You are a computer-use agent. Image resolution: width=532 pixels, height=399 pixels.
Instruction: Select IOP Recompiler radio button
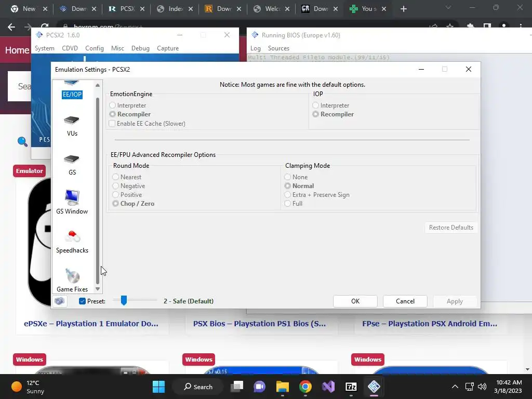click(x=315, y=114)
